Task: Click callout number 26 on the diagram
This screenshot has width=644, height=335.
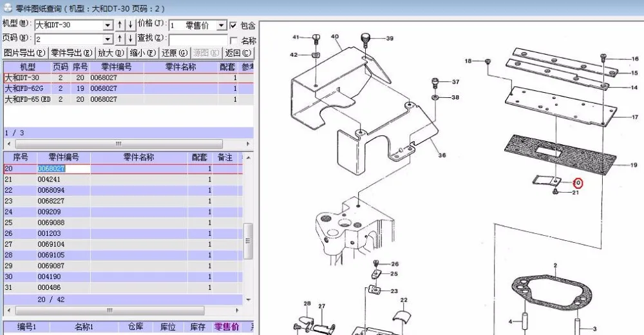Action: [x=395, y=264]
